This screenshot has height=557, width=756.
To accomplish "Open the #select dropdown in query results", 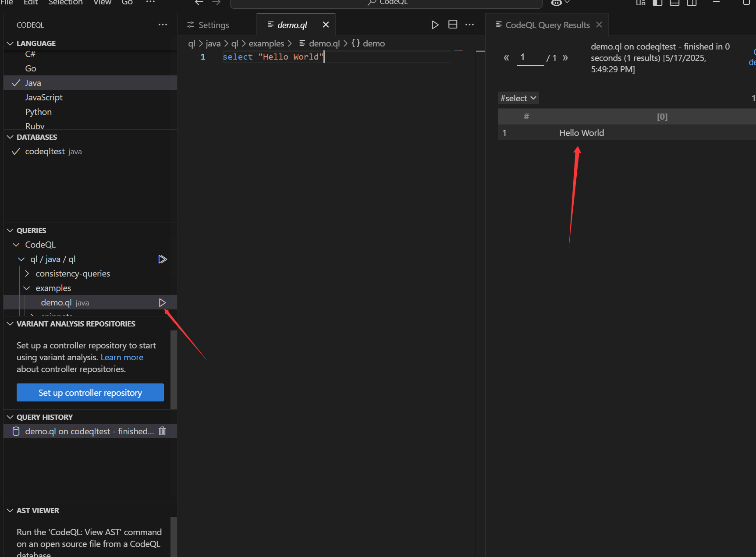I will click(x=518, y=98).
